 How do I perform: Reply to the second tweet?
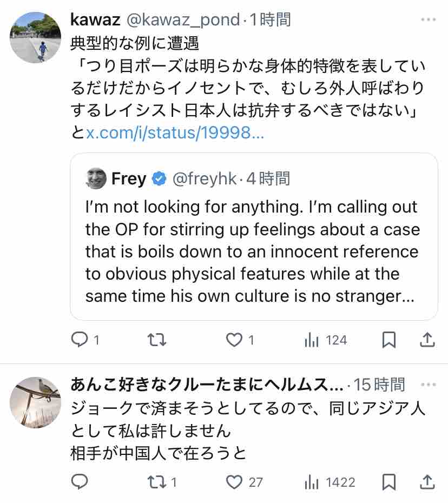tap(80, 481)
